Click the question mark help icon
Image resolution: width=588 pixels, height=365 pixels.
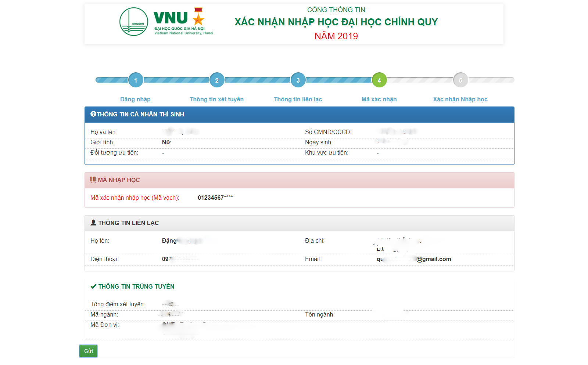point(93,114)
